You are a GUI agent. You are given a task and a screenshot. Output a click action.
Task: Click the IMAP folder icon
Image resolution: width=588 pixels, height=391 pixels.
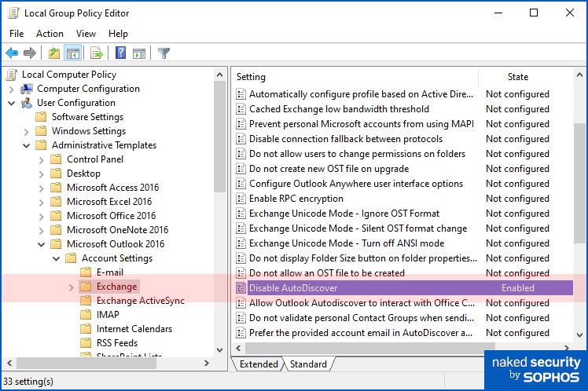[x=86, y=315]
